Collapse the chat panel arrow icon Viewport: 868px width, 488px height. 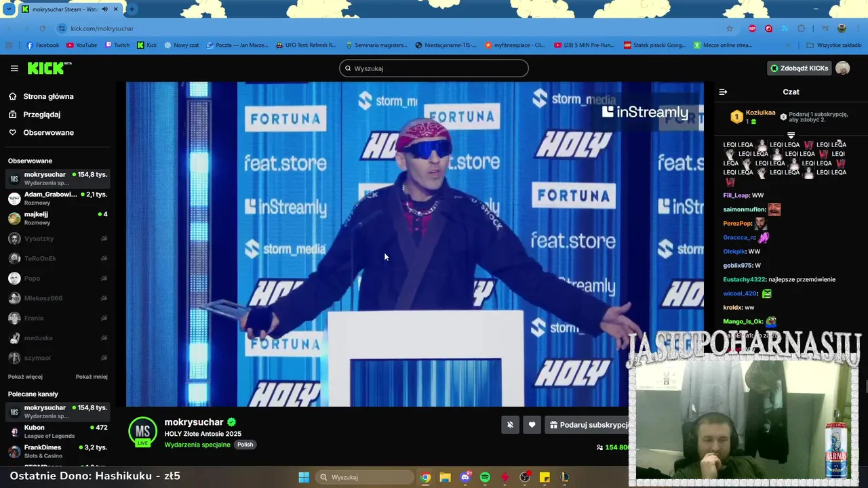tap(723, 91)
